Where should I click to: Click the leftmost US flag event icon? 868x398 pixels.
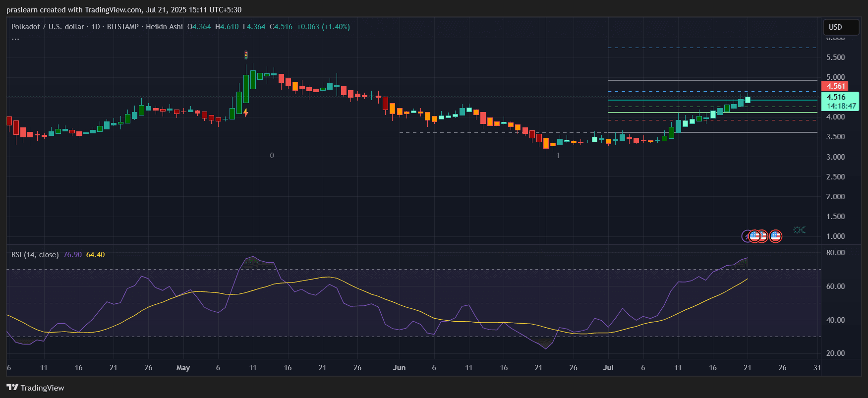point(754,236)
